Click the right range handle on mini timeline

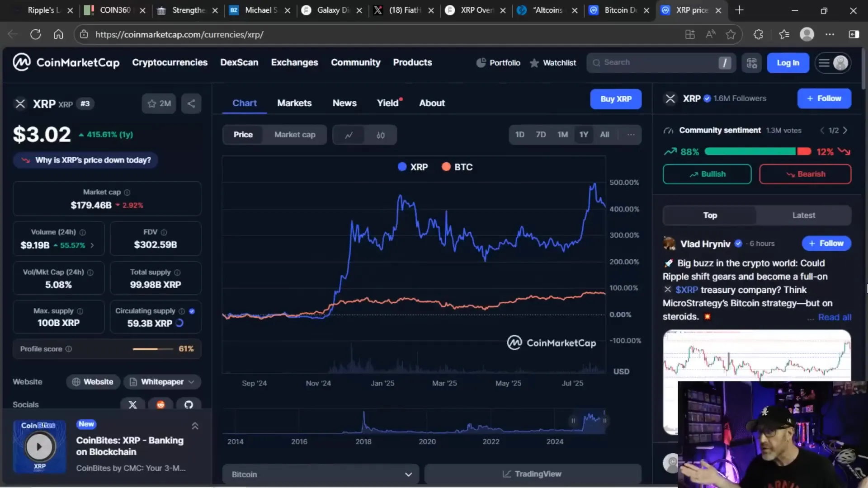tap(604, 421)
